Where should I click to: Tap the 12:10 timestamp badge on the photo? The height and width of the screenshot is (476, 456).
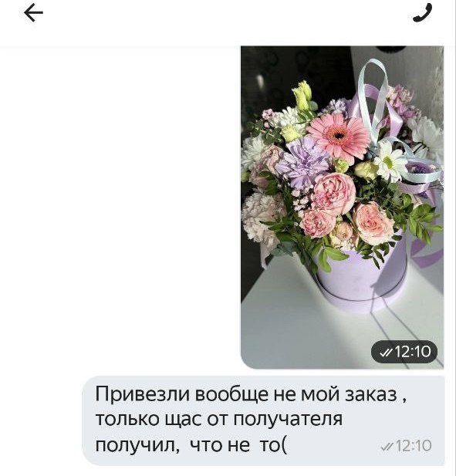coord(404,352)
